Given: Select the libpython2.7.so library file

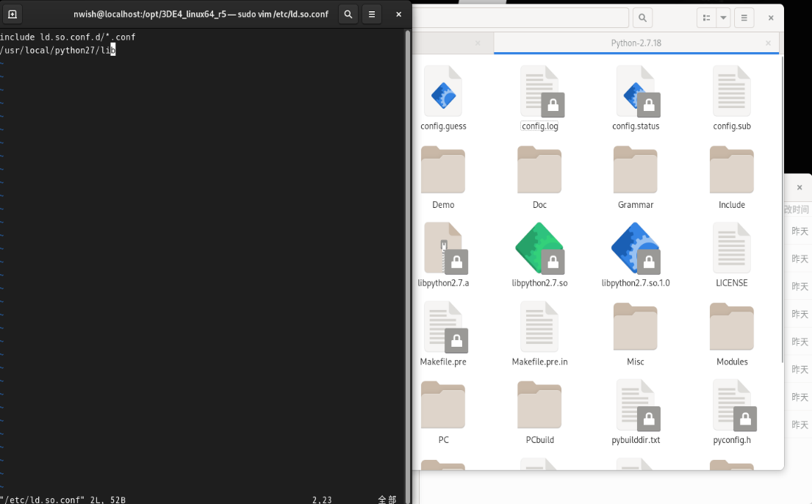Looking at the screenshot, I should tap(539, 249).
